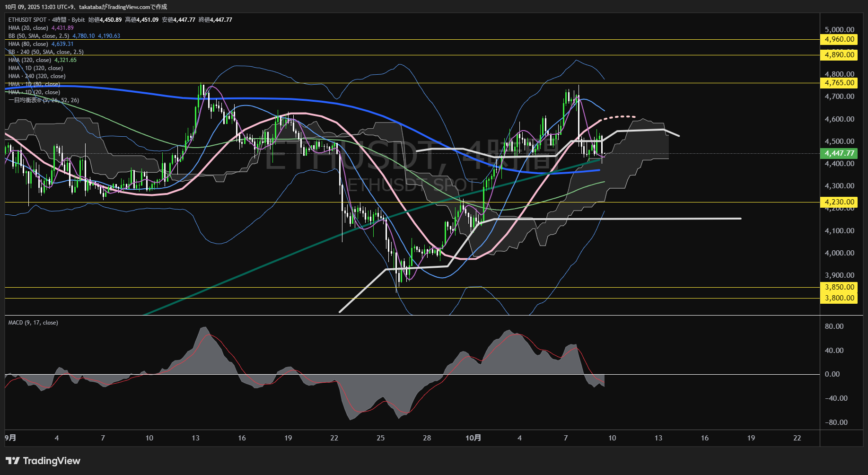Click the chart creation header text
The height and width of the screenshot is (475, 868).
(86, 7)
